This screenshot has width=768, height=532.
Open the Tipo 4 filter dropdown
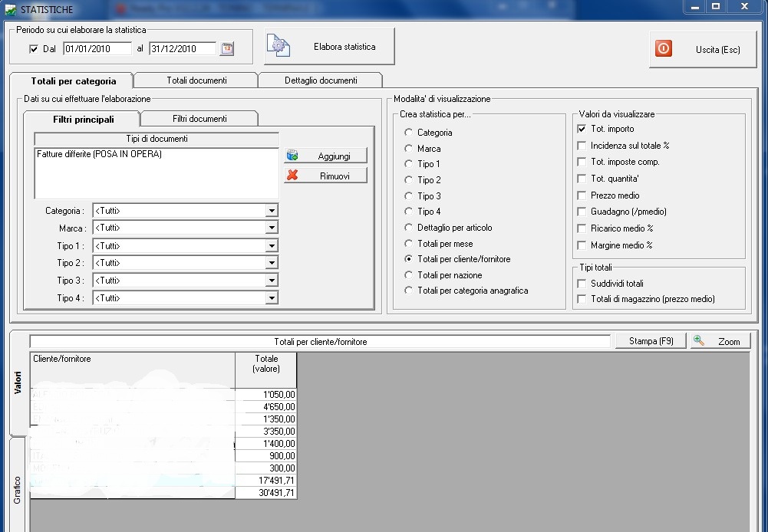pyautogui.click(x=272, y=298)
